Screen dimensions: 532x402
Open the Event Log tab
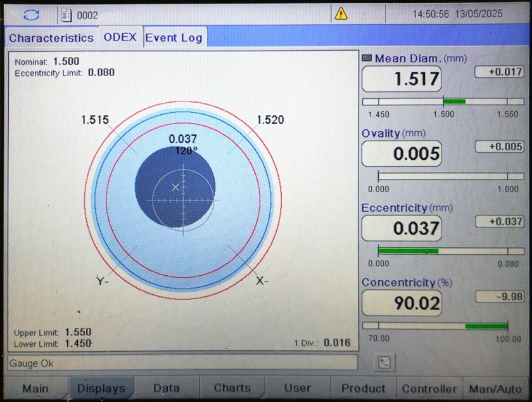click(x=174, y=37)
